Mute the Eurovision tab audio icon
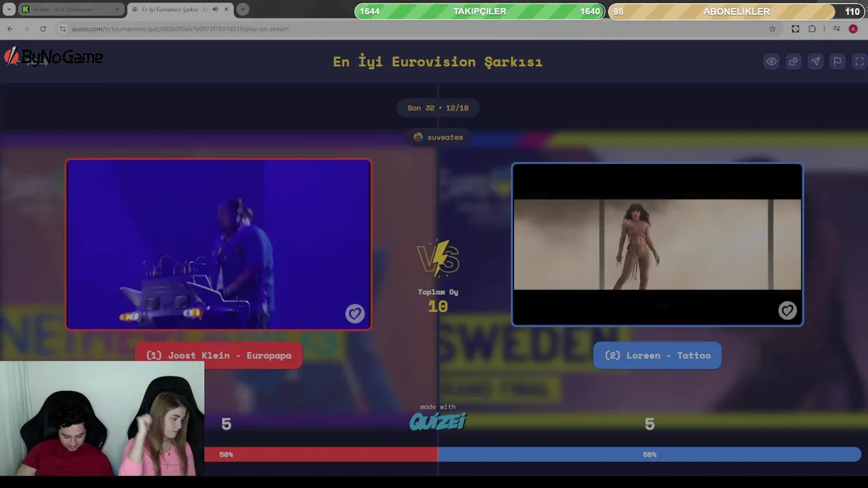Screen dimensions: 868x488 215,9
